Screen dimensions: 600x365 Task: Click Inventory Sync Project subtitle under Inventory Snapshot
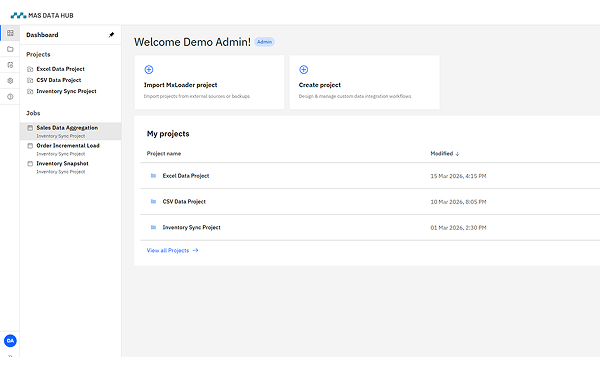60,172
